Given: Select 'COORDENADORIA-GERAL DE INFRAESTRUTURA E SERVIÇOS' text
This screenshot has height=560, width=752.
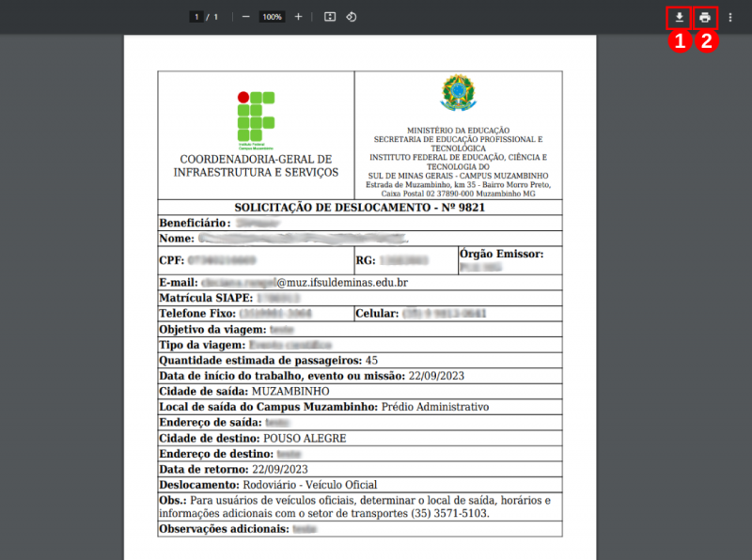Looking at the screenshot, I should [x=256, y=165].
